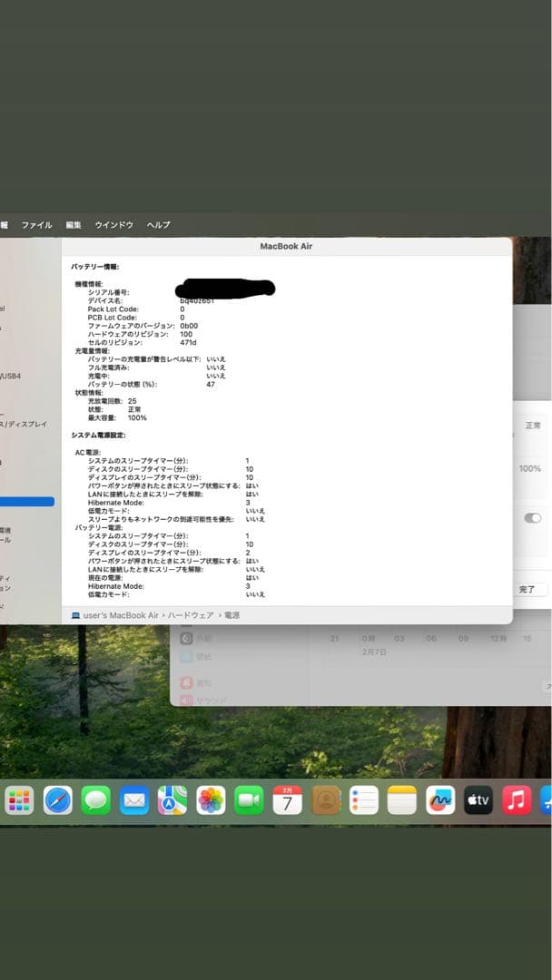Click Hibernate Mode under AC電源
552x980 pixels.
pos(116,503)
